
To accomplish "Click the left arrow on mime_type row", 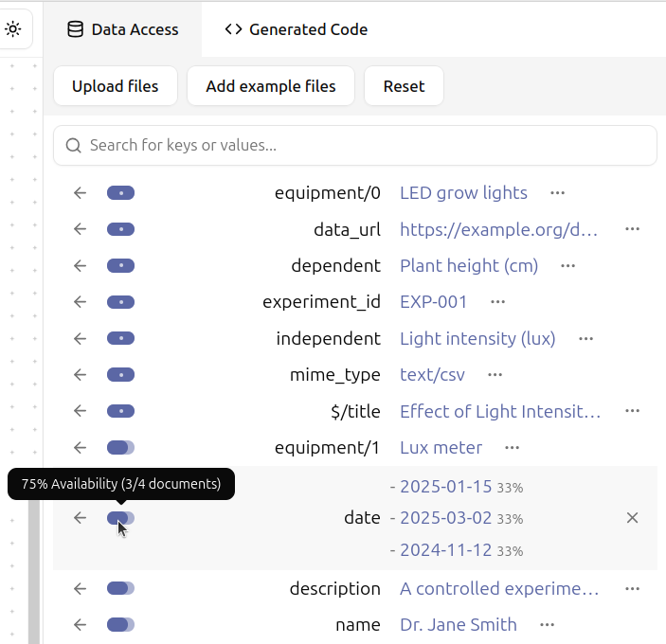I will 80,375.
